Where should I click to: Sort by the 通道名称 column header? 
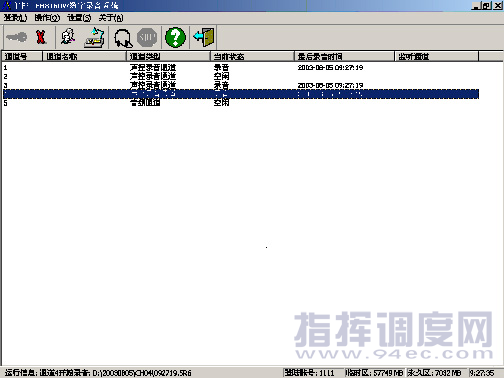coord(85,56)
